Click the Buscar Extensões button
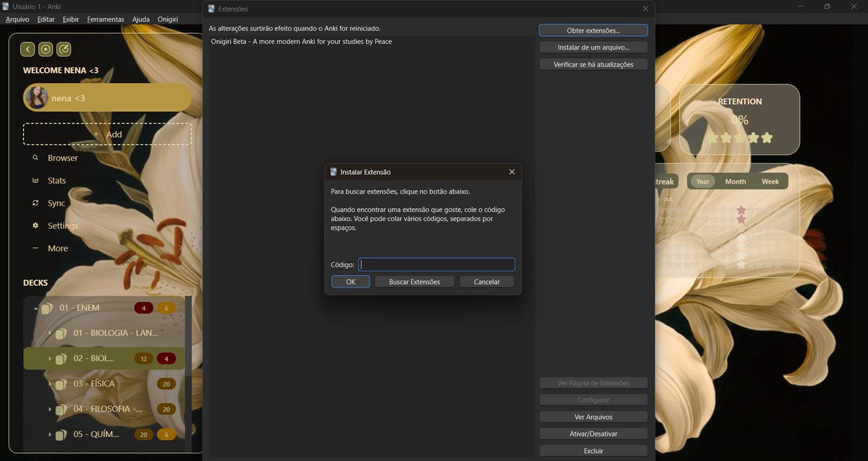The width and height of the screenshot is (868, 461). click(414, 282)
